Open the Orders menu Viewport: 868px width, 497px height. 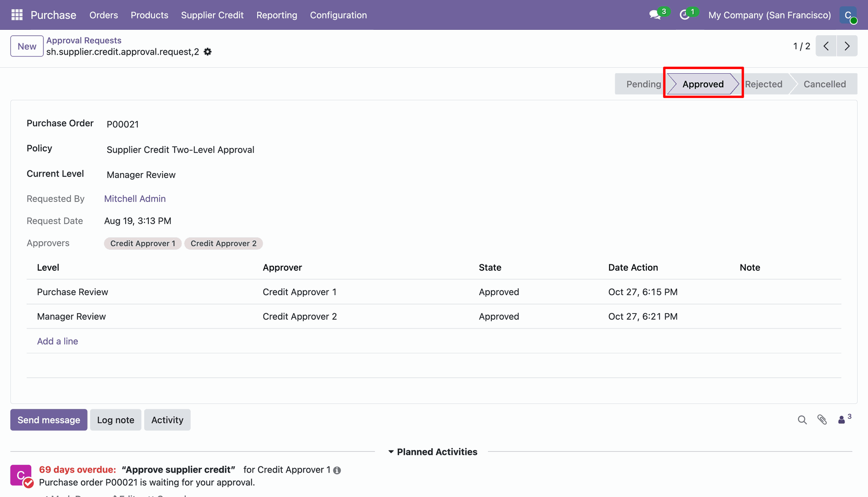[104, 15]
